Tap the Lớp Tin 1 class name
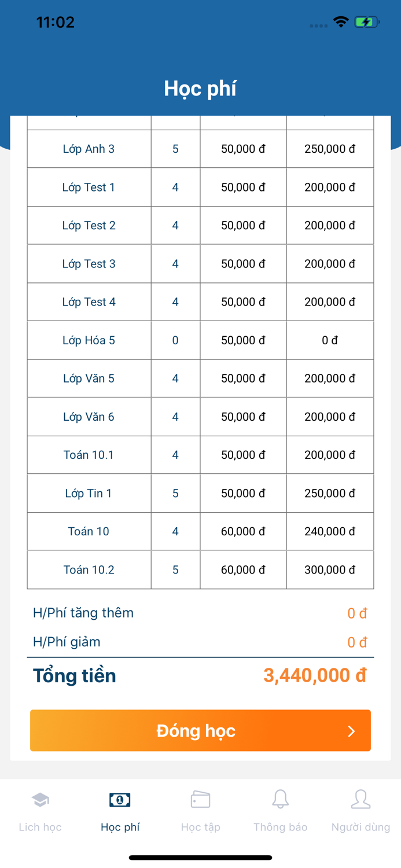Image resolution: width=401 pixels, height=868 pixels. coord(89,493)
